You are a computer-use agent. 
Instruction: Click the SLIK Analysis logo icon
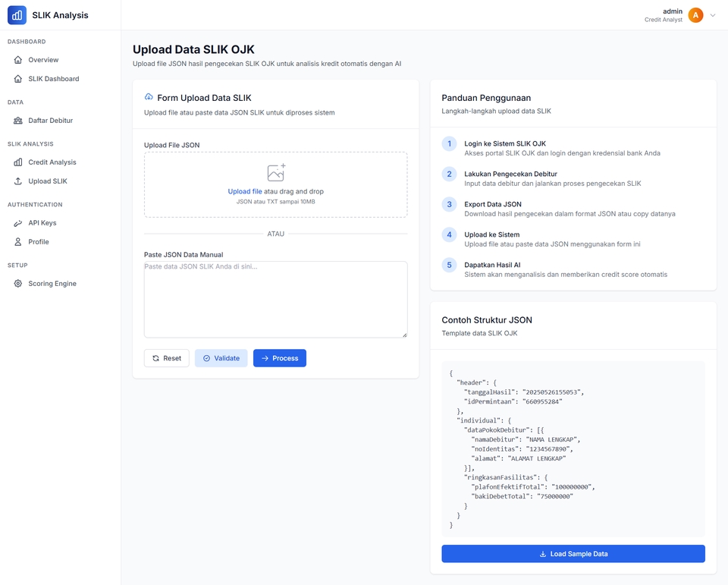point(17,15)
